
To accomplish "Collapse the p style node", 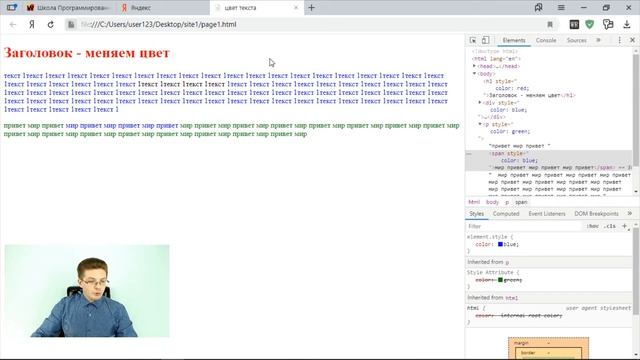I will tap(480, 124).
